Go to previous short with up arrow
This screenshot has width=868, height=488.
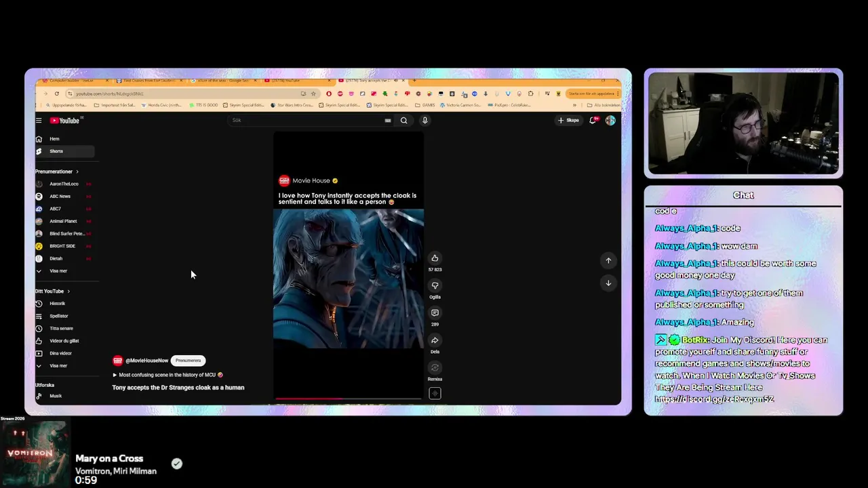(x=608, y=260)
